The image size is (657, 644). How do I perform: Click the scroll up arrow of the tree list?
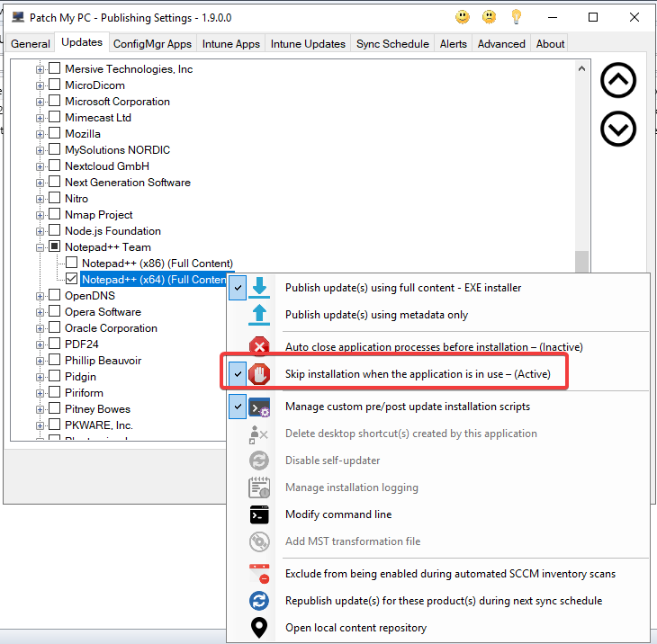pos(581,68)
